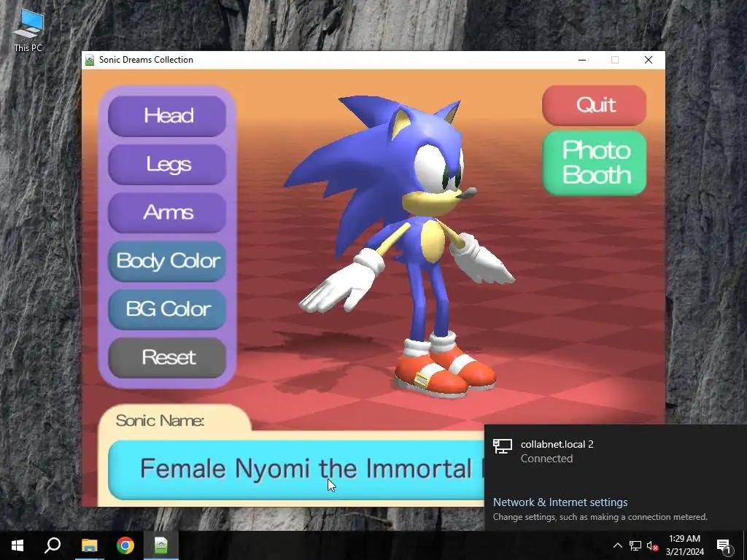Select Sonic Dreams Collection taskbar icon
This screenshot has width=747, height=560.
tap(161, 545)
